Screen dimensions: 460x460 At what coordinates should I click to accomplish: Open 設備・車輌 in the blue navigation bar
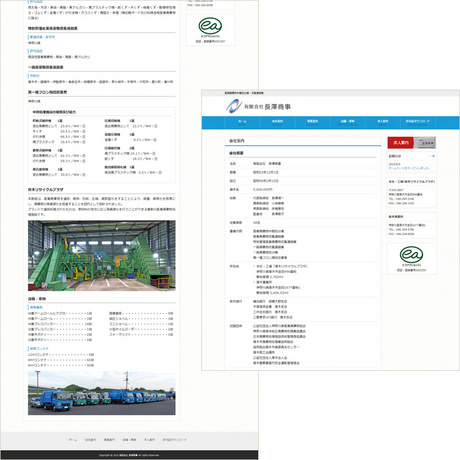pos(347,122)
